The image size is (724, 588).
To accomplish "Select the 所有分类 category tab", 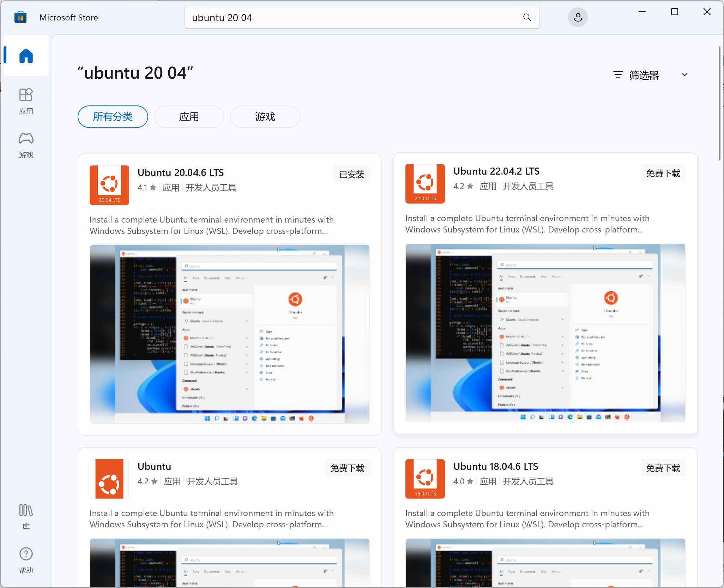I will [113, 117].
